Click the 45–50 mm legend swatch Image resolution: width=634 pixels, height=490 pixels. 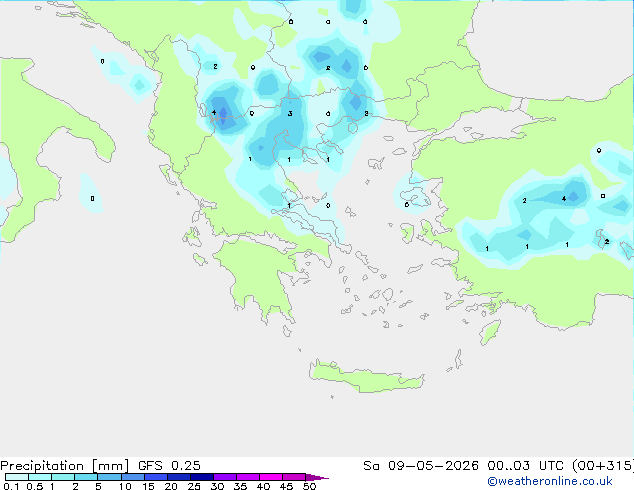coord(294,477)
